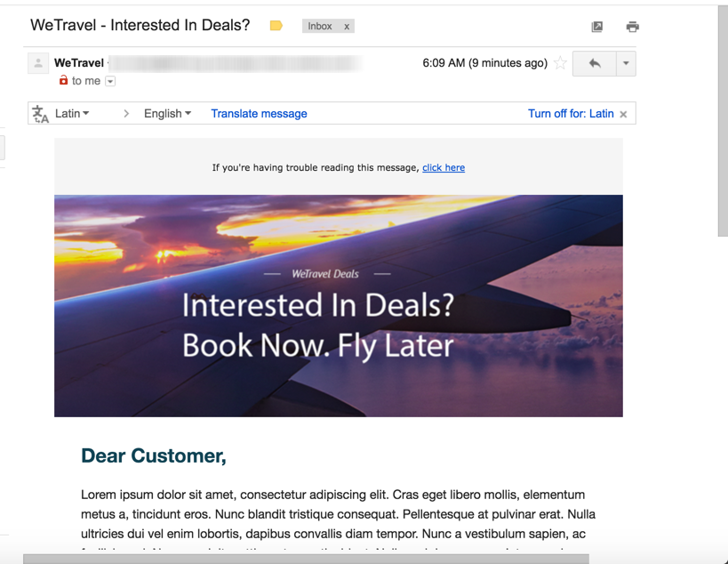Viewport: 728px width, 564px height.
Task: Reply using the arrow button
Action: pyautogui.click(x=595, y=63)
